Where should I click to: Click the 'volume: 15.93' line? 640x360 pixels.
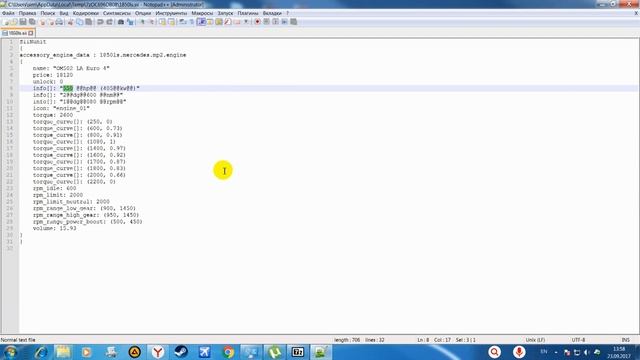[54, 228]
